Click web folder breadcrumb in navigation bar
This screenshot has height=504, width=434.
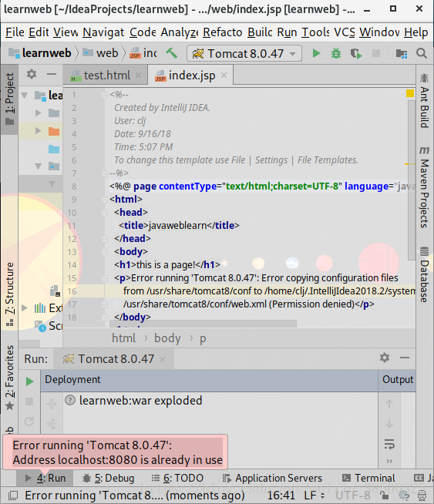click(101, 53)
